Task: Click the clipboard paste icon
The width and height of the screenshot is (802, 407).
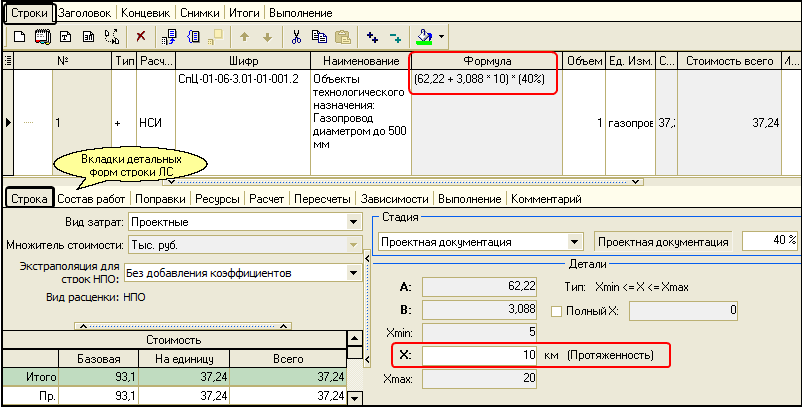Action: (342, 37)
